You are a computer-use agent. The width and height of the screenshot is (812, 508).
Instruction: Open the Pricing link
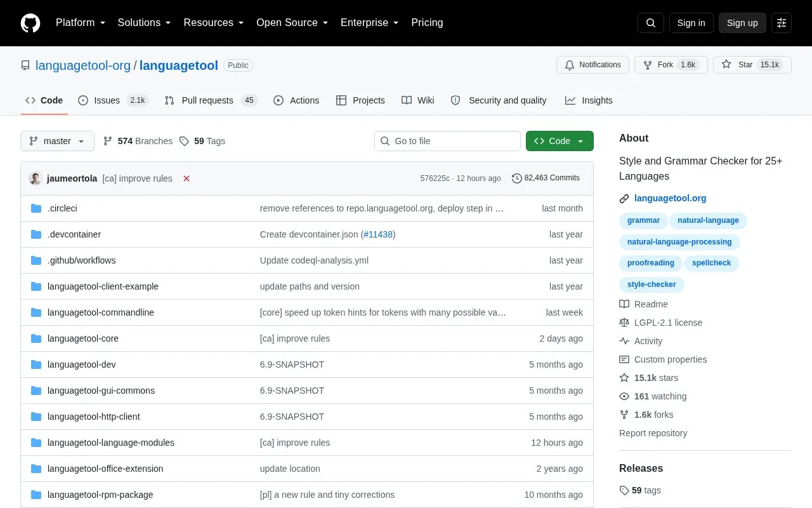pyautogui.click(x=427, y=23)
